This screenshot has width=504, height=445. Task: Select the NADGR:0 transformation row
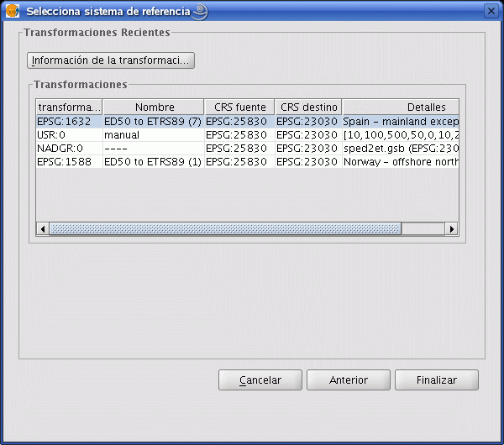click(x=247, y=149)
